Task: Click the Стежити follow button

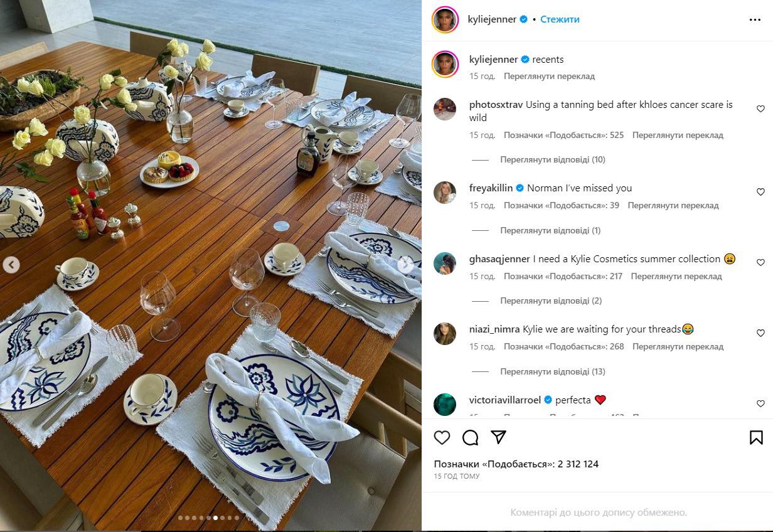Action: [x=560, y=19]
